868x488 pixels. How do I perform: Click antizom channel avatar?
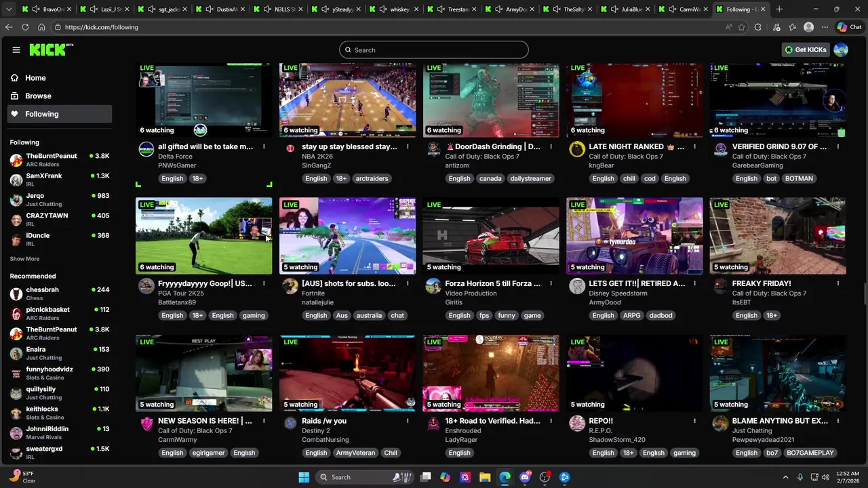[433, 150]
